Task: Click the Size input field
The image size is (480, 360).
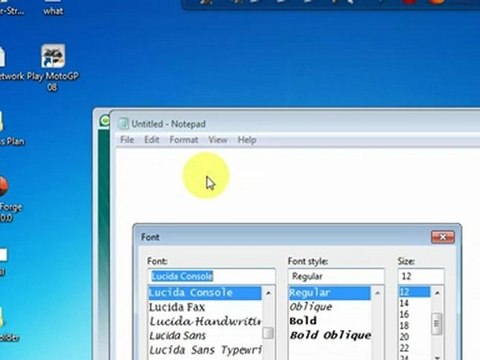Action: (421, 276)
